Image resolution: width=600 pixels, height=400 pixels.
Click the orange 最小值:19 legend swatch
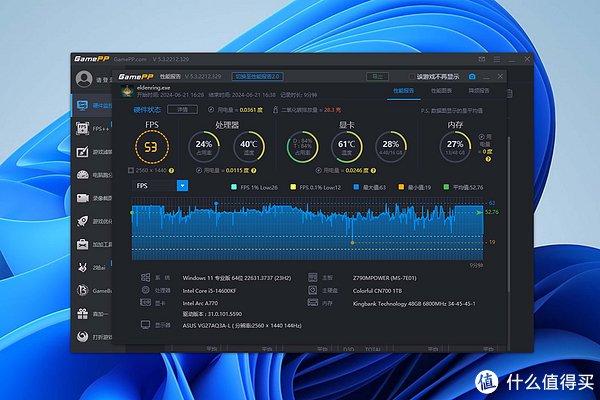coord(401,187)
